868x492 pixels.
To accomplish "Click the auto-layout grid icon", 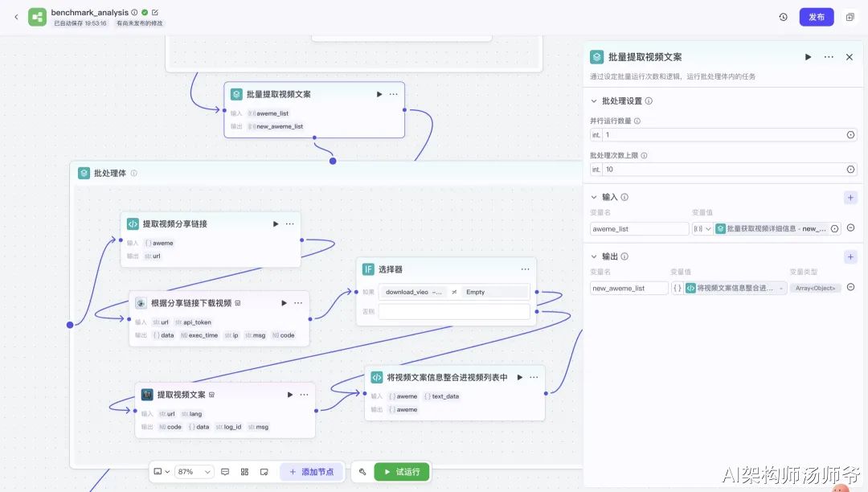I will pyautogui.click(x=244, y=472).
